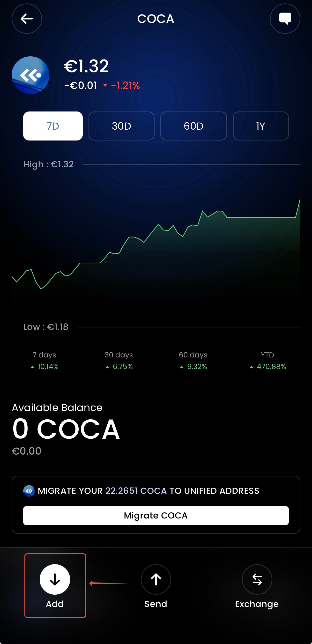Tap the Send up-arrow icon
The image size is (312, 644).
click(x=156, y=579)
